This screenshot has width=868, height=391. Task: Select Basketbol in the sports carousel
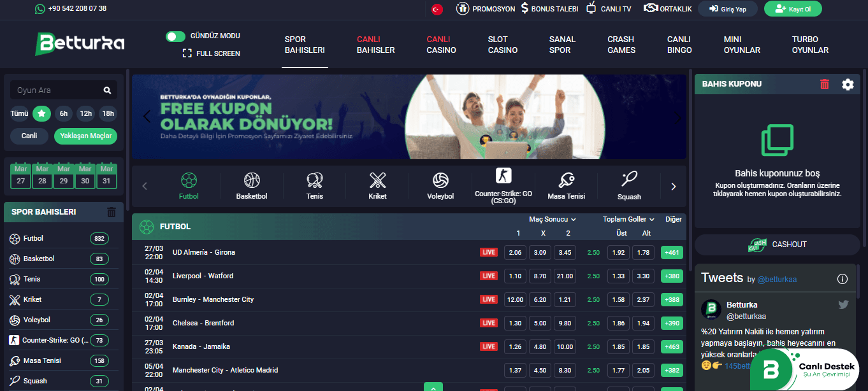point(252,186)
